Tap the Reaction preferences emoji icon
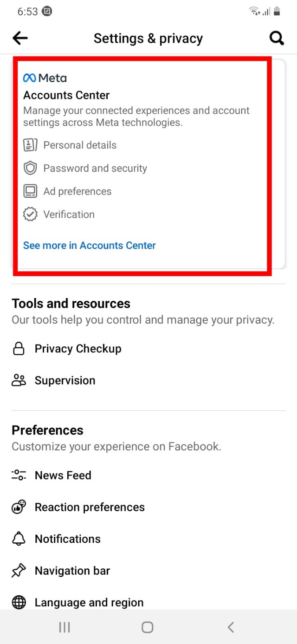 pos(19,507)
